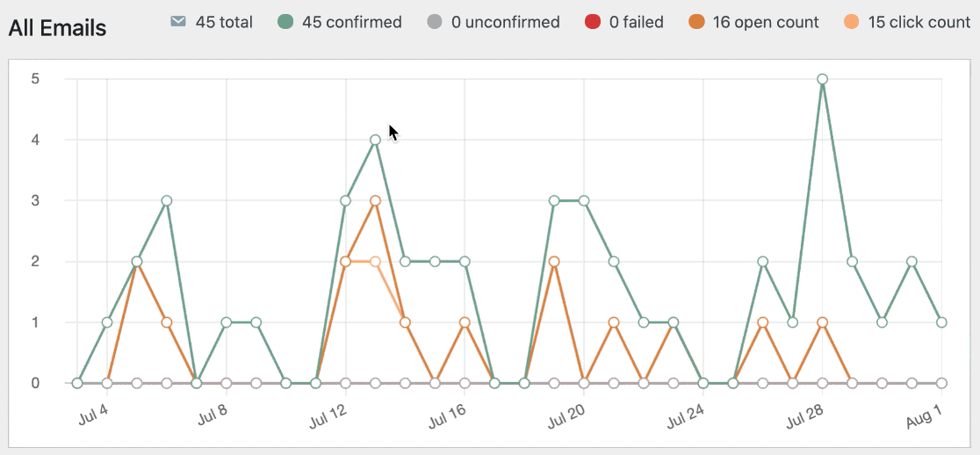
Task: Click the gray unconfirmed legend dot
Action: pos(434,21)
